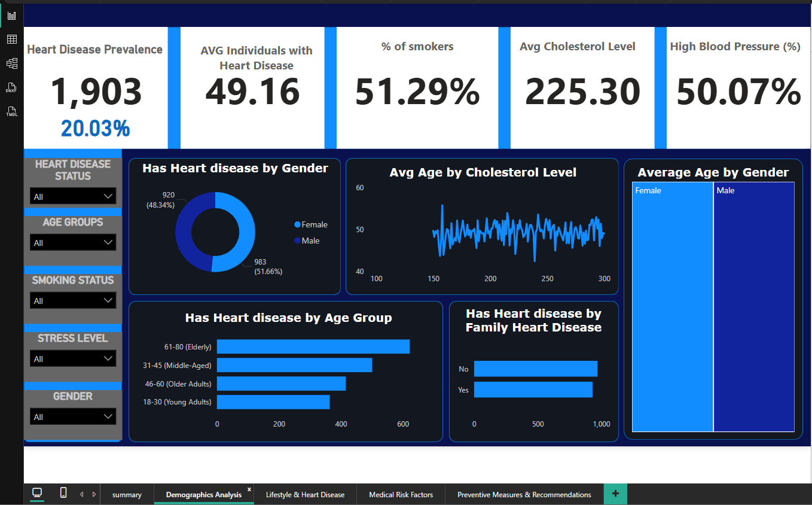Expand the Smoking Status dropdown
812x505 pixels.
[73, 300]
